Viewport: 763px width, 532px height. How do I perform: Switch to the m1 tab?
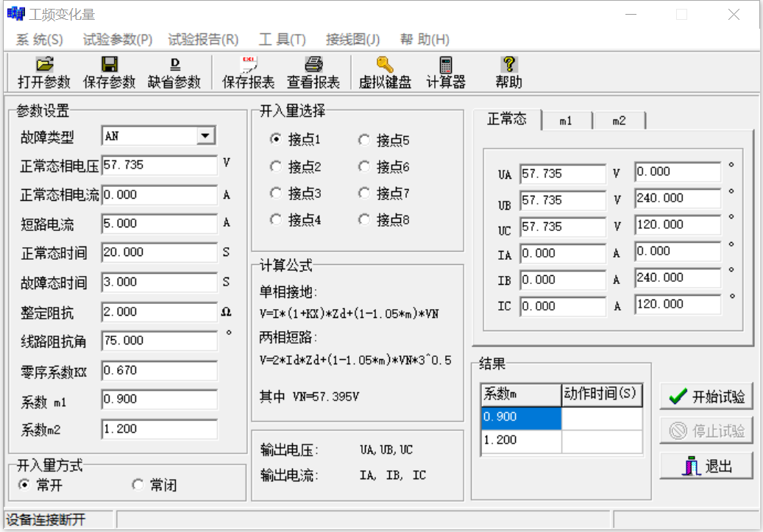pos(565,121)
